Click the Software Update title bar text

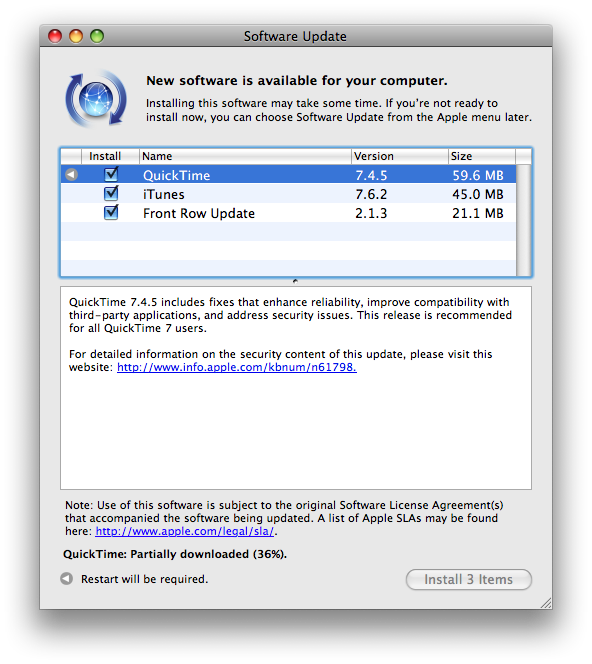tap(295, 36)
